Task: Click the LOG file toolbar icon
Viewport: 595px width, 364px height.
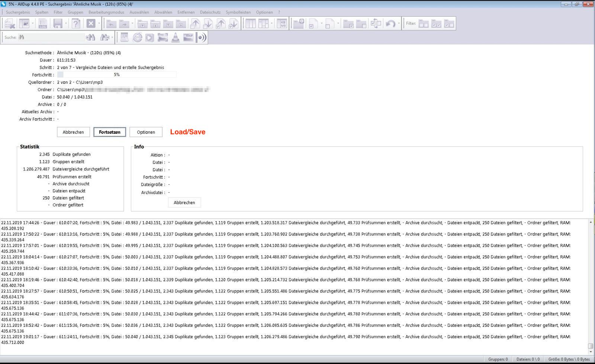Action: pos(43,24)
